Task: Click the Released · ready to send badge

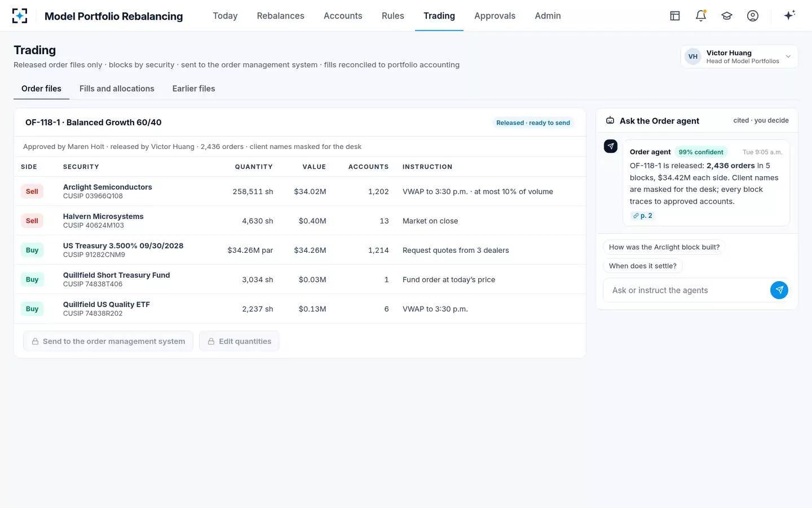Action: [533, 122]
